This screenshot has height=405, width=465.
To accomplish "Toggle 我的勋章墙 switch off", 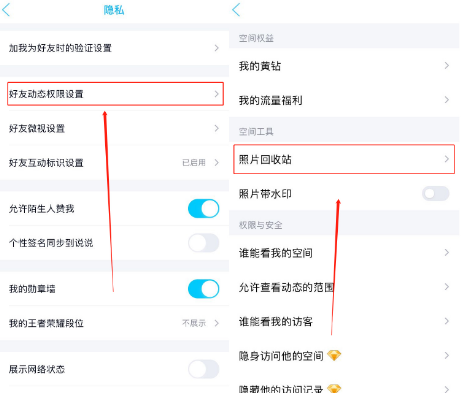I will tap(203, 289).
